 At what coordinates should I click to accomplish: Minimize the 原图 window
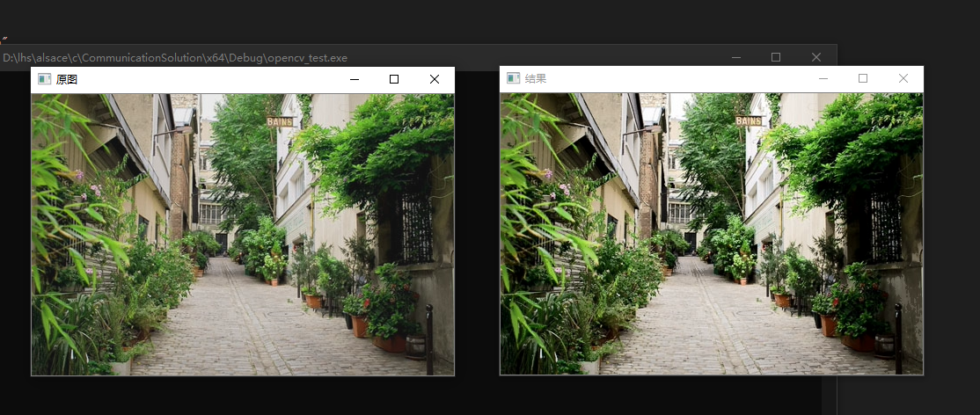click(355, 79)
